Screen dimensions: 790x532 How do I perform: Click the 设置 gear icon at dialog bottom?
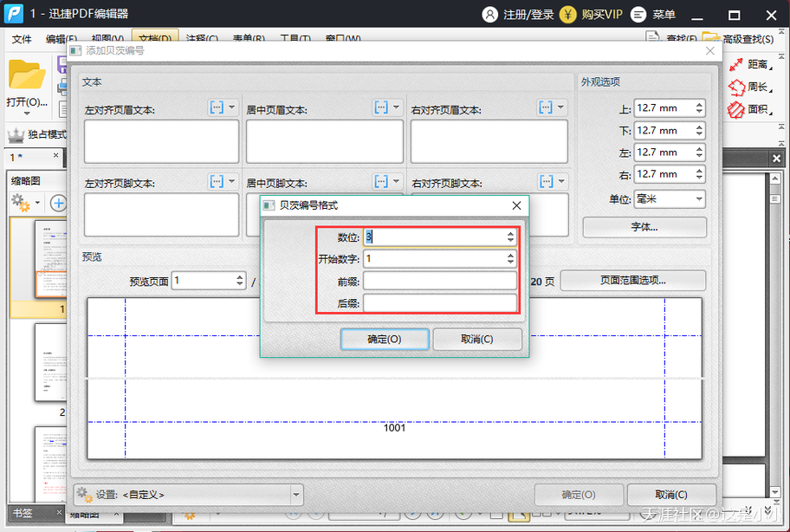point(85,495)
